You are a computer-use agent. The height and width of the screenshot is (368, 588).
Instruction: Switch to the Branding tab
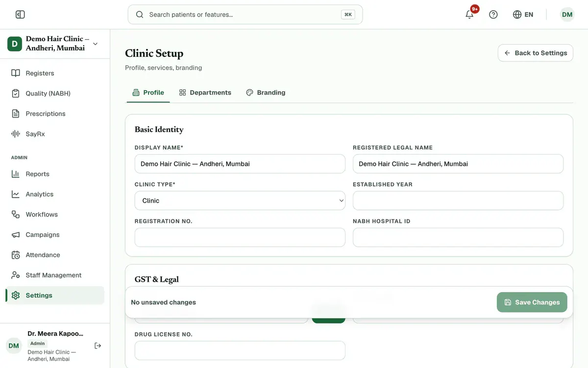pos(266,92)
